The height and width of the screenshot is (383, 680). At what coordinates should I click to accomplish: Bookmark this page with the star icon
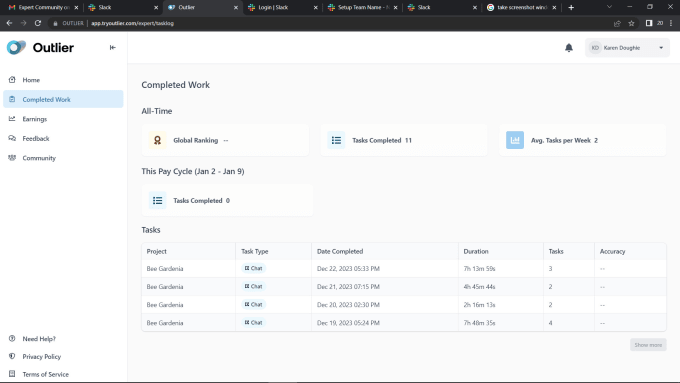coord(631,23)
